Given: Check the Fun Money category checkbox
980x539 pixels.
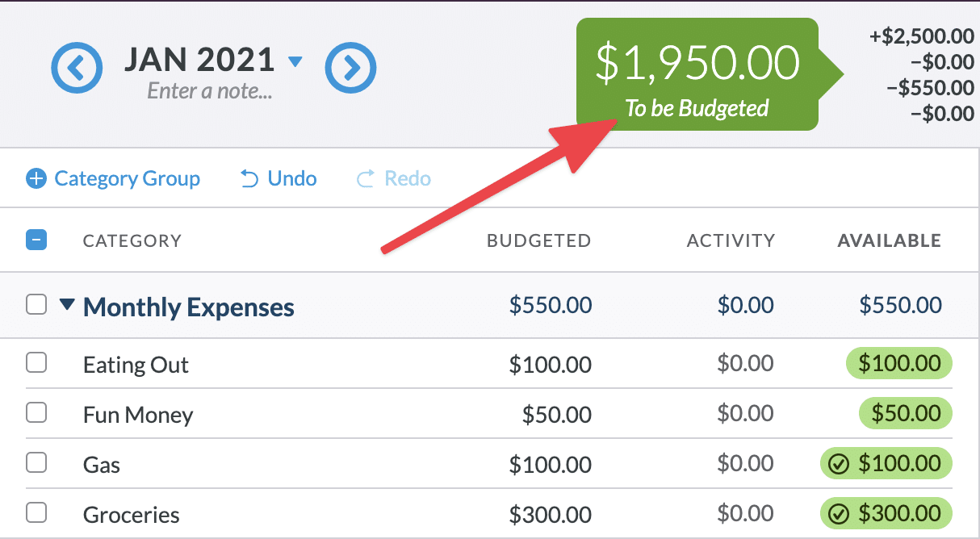Looking at the screenshot, I should click(x=36, y=414).
